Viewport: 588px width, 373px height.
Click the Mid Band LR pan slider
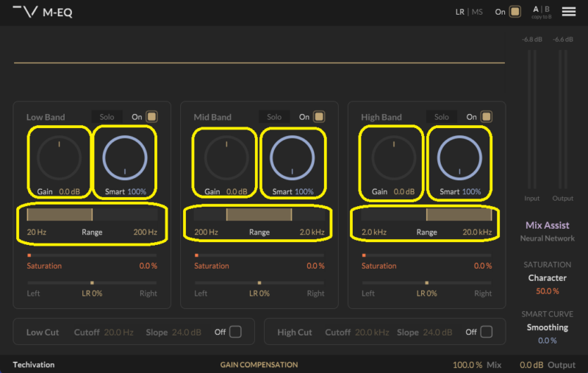click(259, 283)
